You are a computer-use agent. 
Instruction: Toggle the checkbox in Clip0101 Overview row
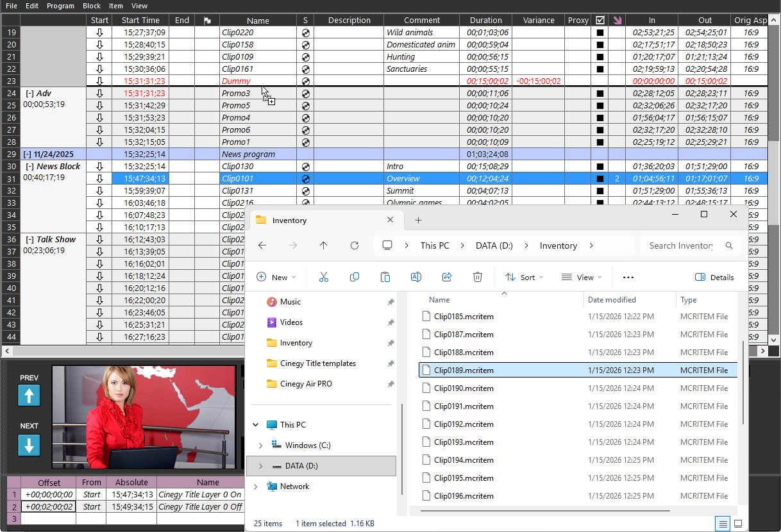point(600,179)
